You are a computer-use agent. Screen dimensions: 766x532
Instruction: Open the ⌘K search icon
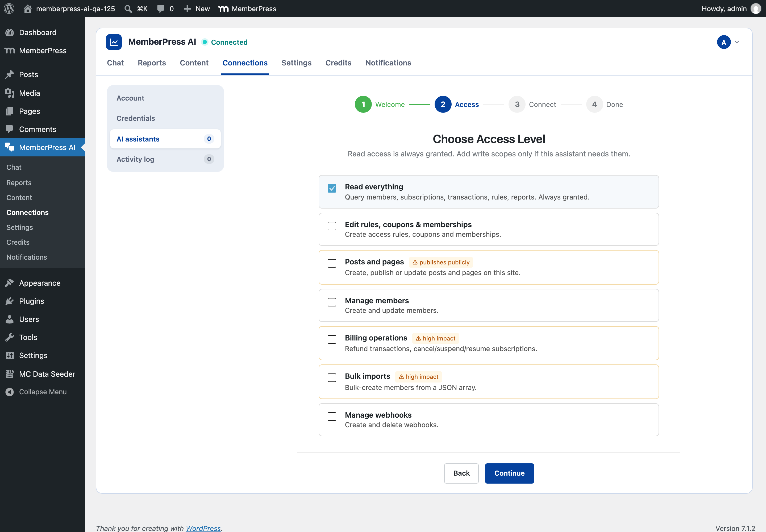[128, 9]
